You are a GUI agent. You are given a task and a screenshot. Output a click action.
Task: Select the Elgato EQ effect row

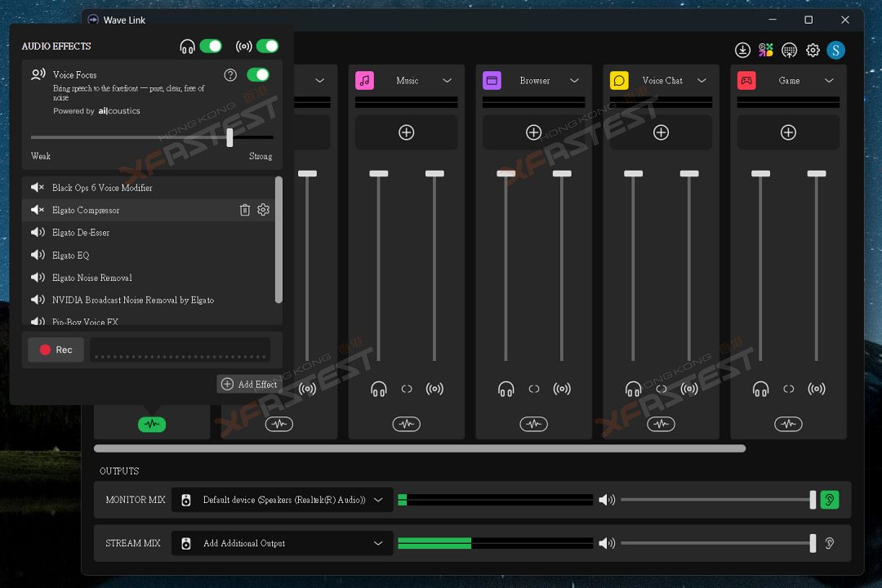149,255
